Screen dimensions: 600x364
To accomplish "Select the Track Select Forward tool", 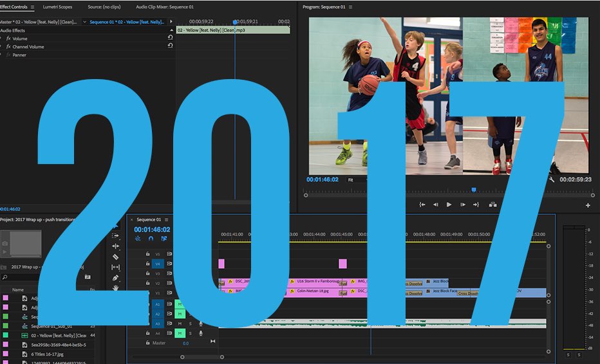I will [116, 236].
